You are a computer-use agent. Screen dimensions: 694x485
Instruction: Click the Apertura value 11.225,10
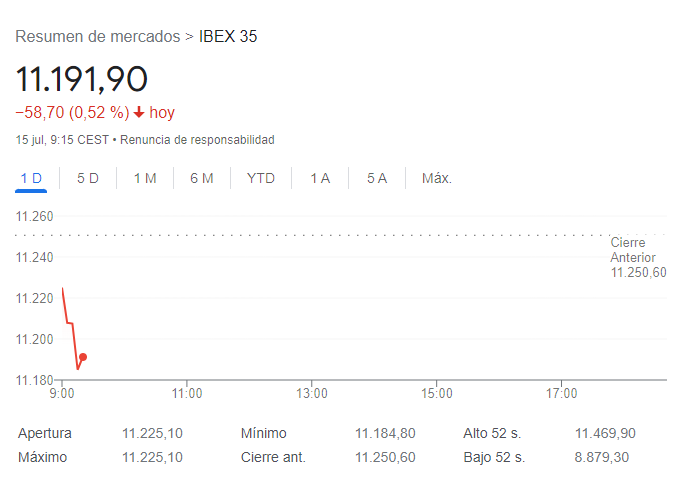click(x=152, y=433)
